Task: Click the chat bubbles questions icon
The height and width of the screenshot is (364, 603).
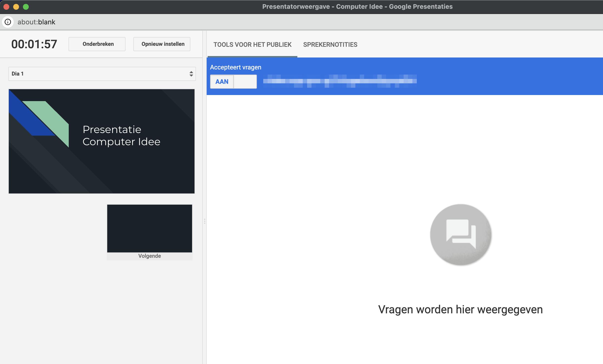Action: (461, 235)
